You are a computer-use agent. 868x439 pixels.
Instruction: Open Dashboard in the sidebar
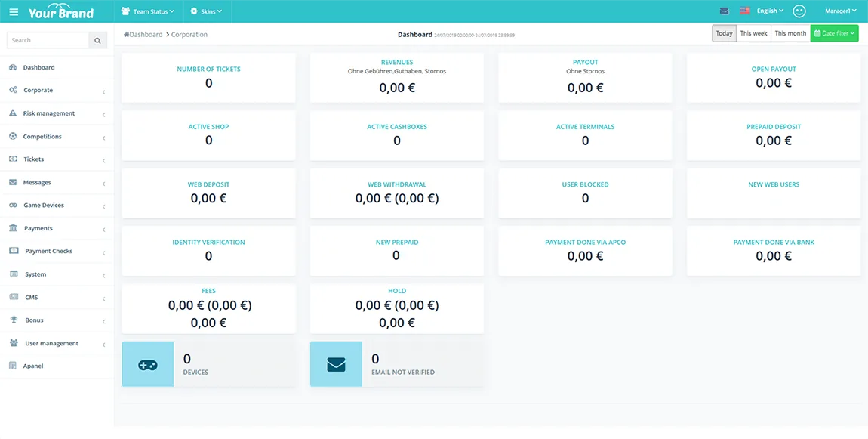point(57,67)
